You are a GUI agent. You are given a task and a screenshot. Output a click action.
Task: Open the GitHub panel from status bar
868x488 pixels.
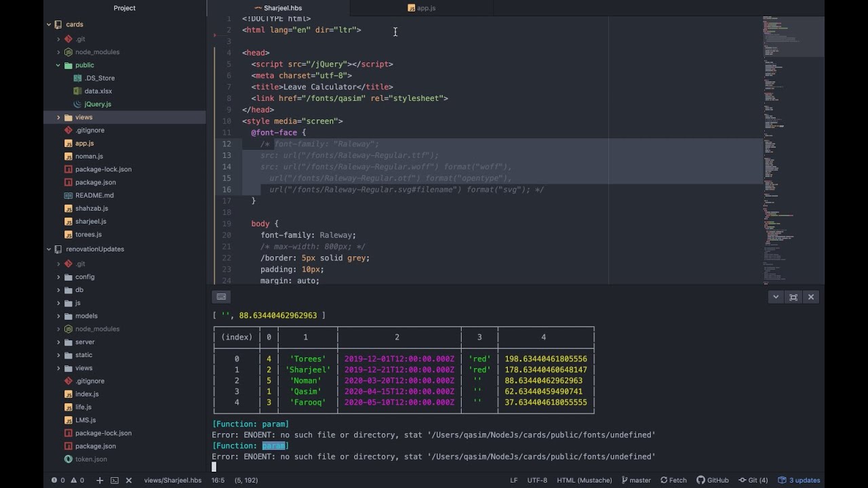tap(713, 480)
